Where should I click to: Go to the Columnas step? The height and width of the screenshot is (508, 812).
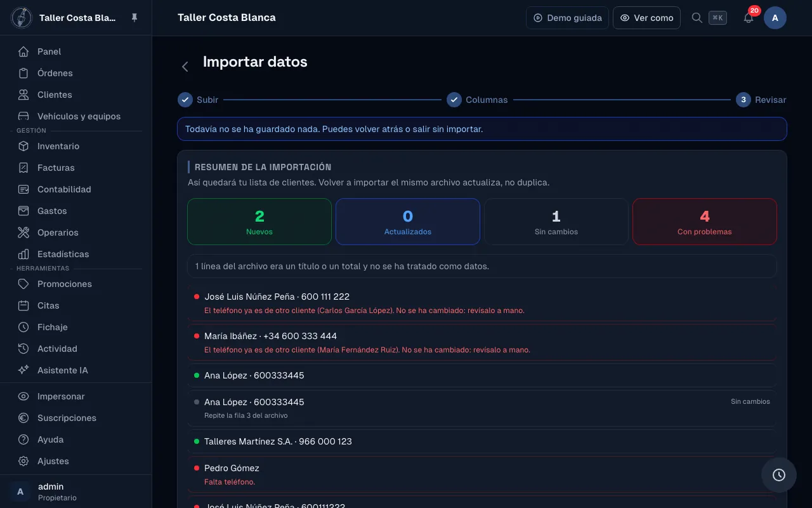click(x=477, y=100)
